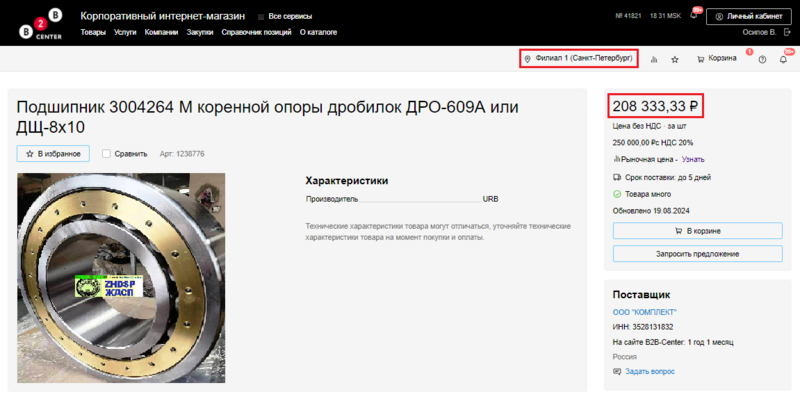
Task: Open the О каталоге menu item
Action: [x=318, y=32]
